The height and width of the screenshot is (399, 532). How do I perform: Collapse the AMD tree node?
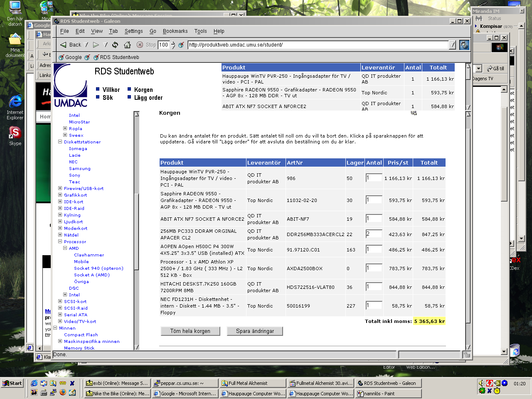65,248
